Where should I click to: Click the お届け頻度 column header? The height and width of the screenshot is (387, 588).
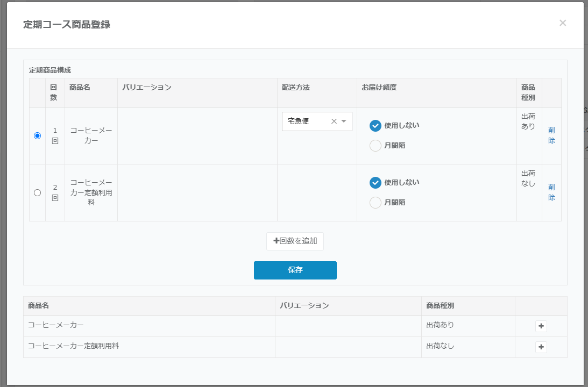coord(379,87)
